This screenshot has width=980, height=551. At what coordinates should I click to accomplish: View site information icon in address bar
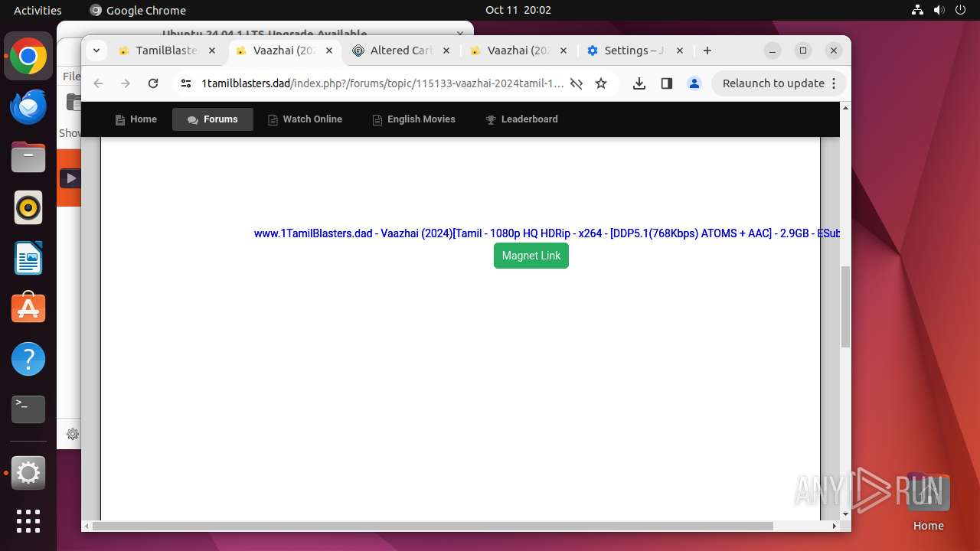point(185,83)
